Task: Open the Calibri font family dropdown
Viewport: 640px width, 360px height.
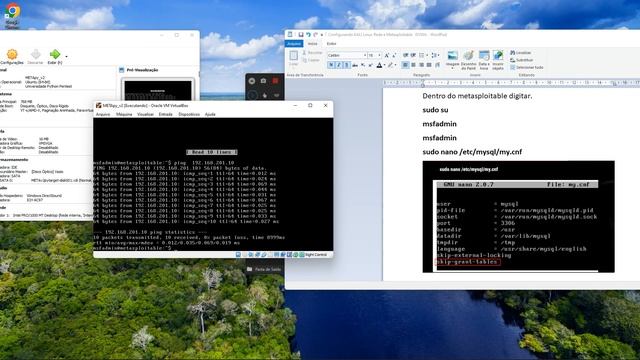Action: point(365,55)
